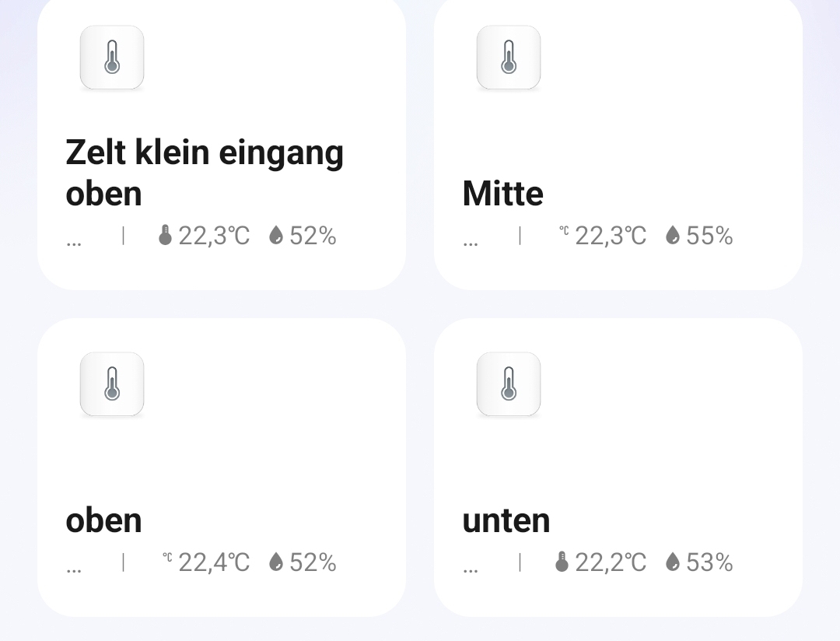The height and width of the screenshot is (641, 840).
Task: Click small thermometer icon beside 22,2°C on unten card
Action: (562, 562)
